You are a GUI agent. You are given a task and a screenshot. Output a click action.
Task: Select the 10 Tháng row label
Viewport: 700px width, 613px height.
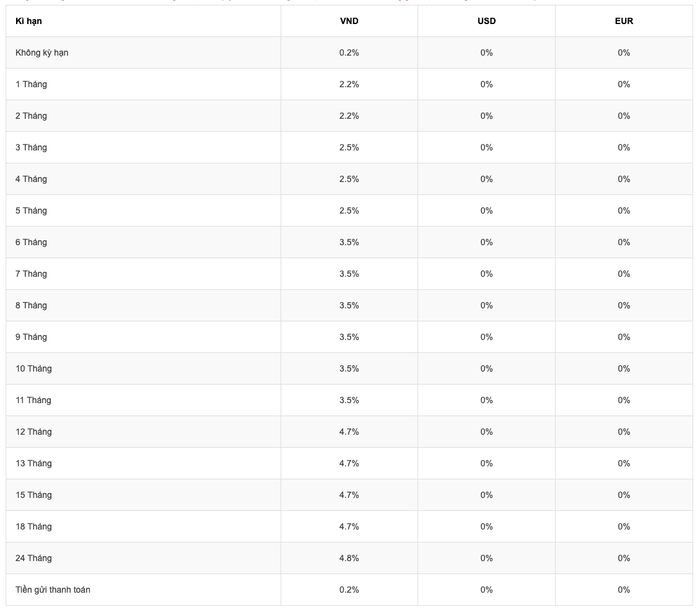point(34,369)
